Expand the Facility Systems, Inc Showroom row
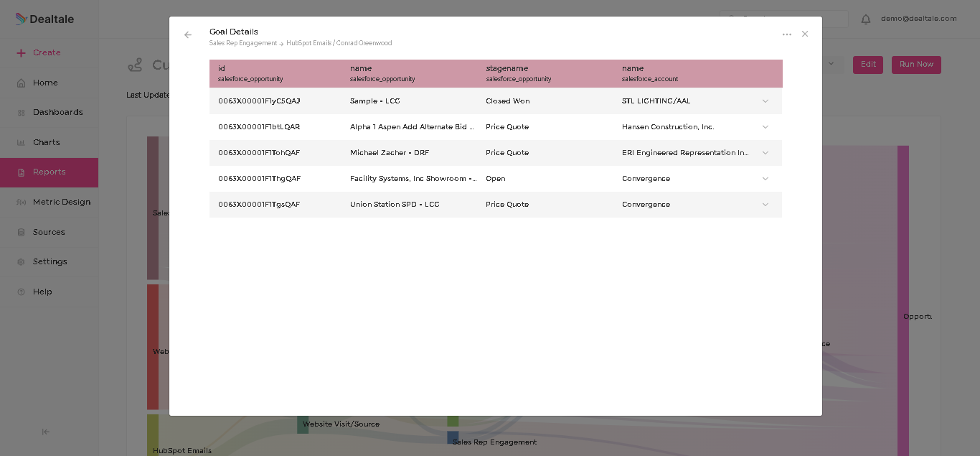980x456 pixels. (x=765, y=179)
